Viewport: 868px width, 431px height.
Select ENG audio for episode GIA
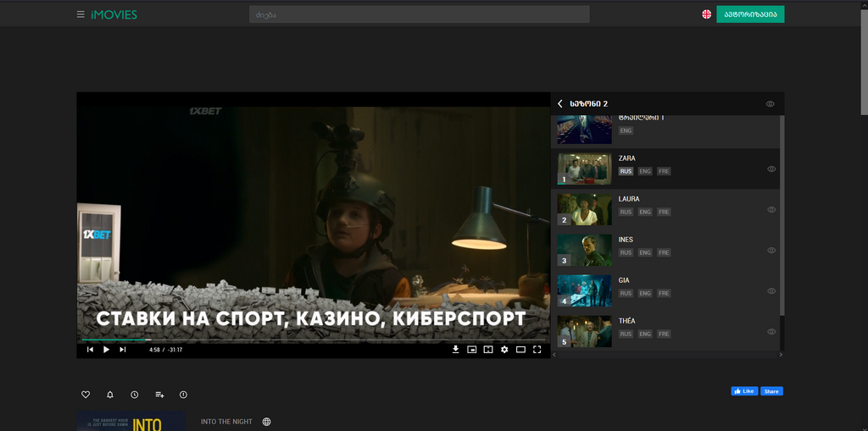[x=645, y=293]
